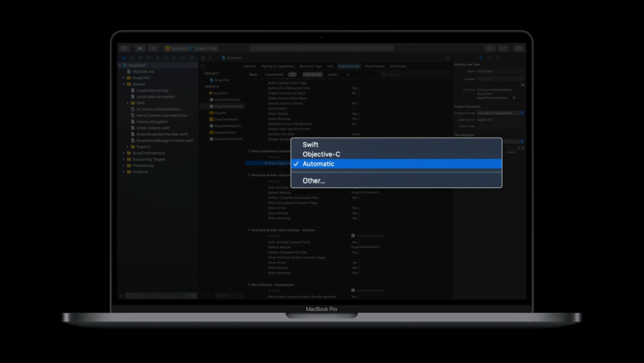Show the Test navigator diamond icon

pyautogui.click(x=166, y=58)
